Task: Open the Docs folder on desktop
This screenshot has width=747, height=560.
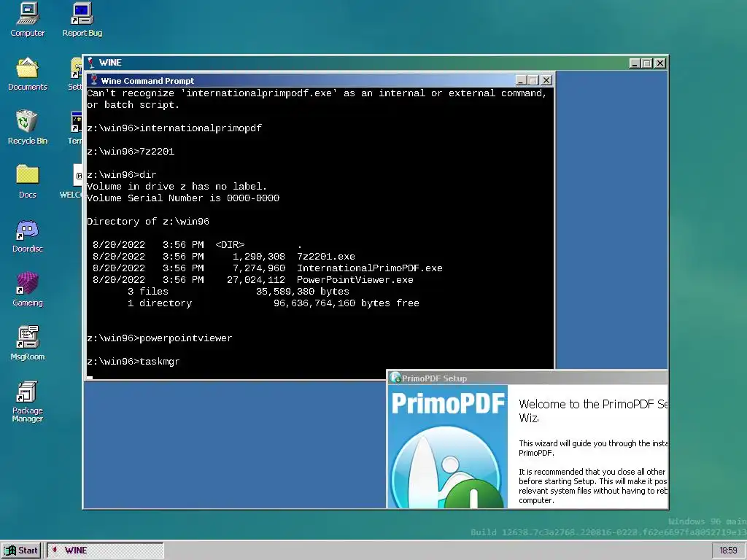Action: point(28,182)
